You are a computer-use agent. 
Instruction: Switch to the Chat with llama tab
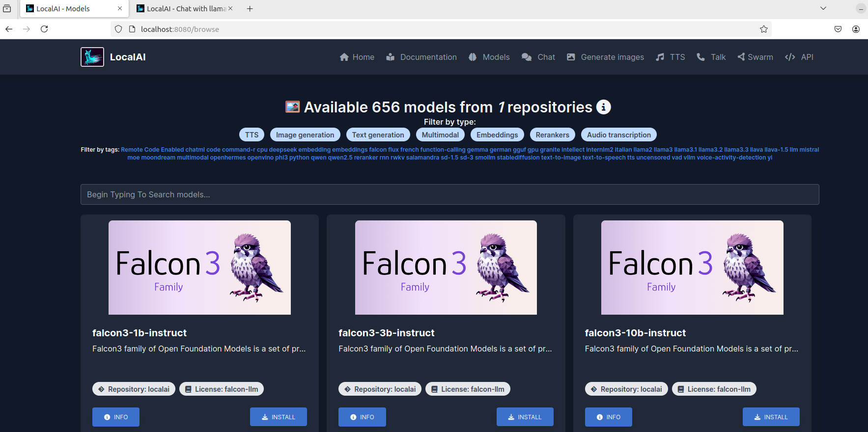click(x=184, y=9)
